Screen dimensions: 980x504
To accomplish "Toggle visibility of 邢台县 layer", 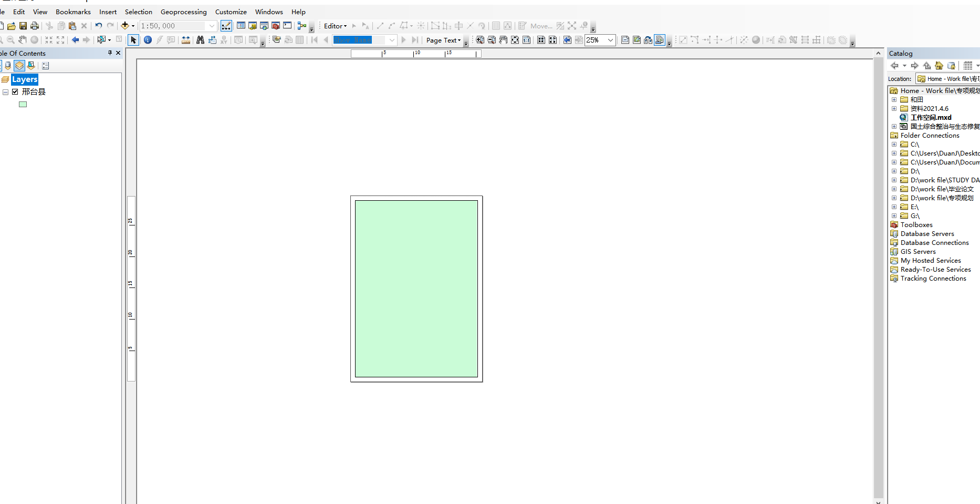I will (x=15, y=91).
